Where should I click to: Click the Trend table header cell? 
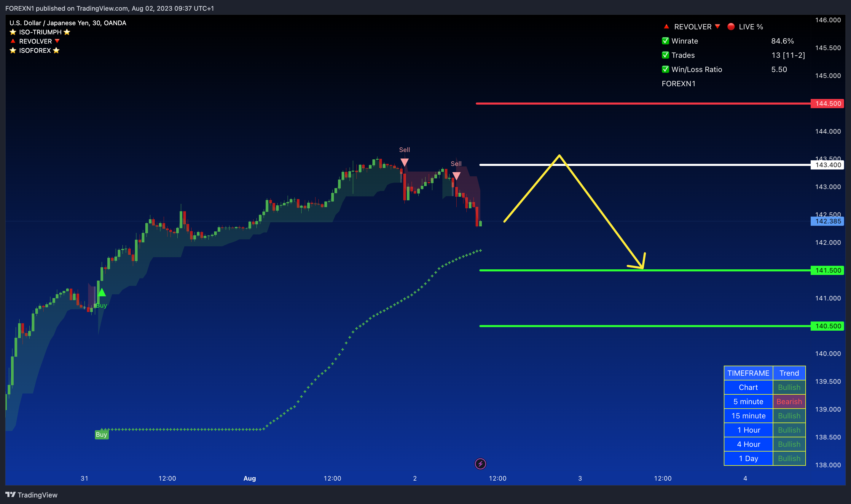pyautogui.click(x=789, y=373)
